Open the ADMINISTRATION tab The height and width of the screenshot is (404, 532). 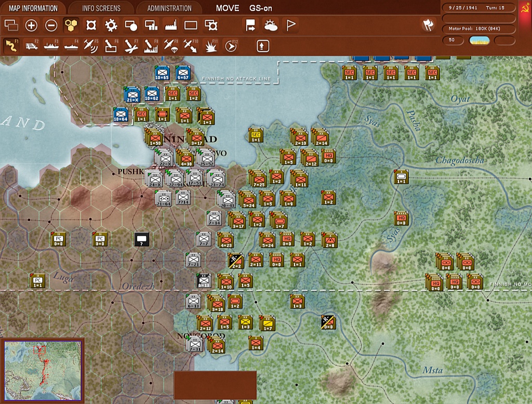(169, 8)
